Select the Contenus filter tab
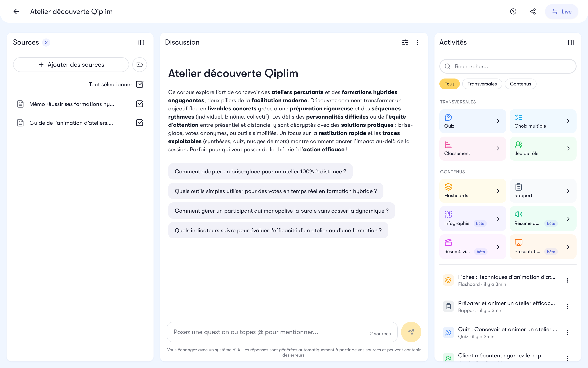 click(x=520, y=84)
